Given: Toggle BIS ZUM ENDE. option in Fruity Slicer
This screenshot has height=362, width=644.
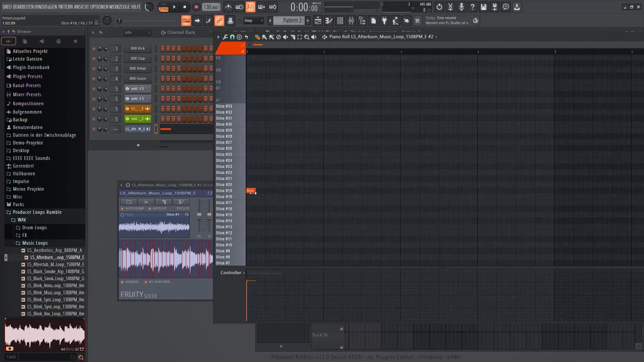Looking at the screenshot, I should point(146,282).
